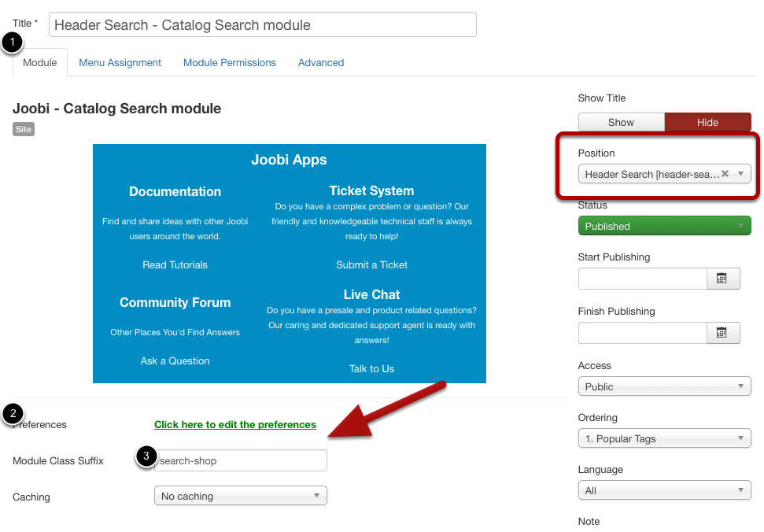
Task: Open the Ask a Question link
Action: pyautogui.click(x=175, y=361)
